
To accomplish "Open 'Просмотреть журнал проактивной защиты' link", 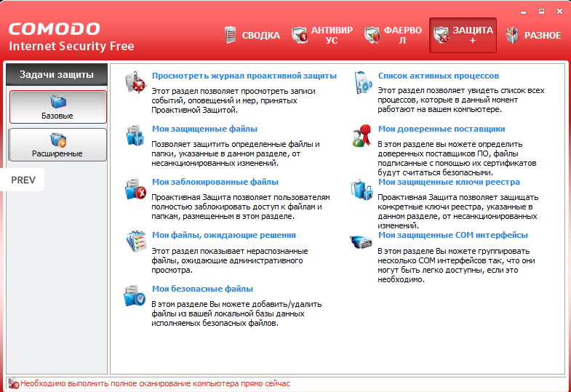I will 244,76.
